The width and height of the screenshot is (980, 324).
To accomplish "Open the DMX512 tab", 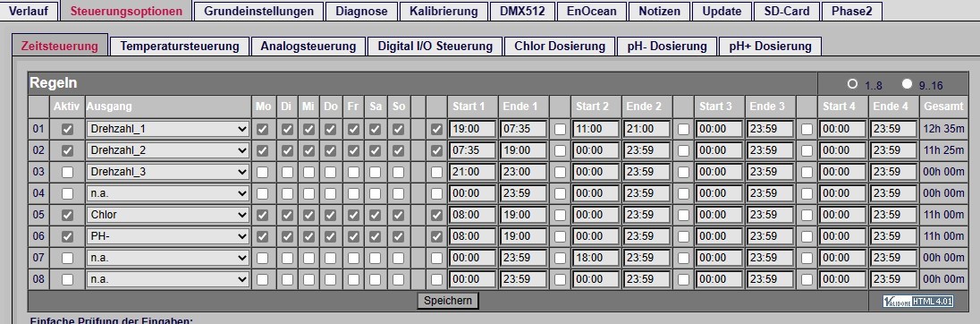I will coord(522,11).
